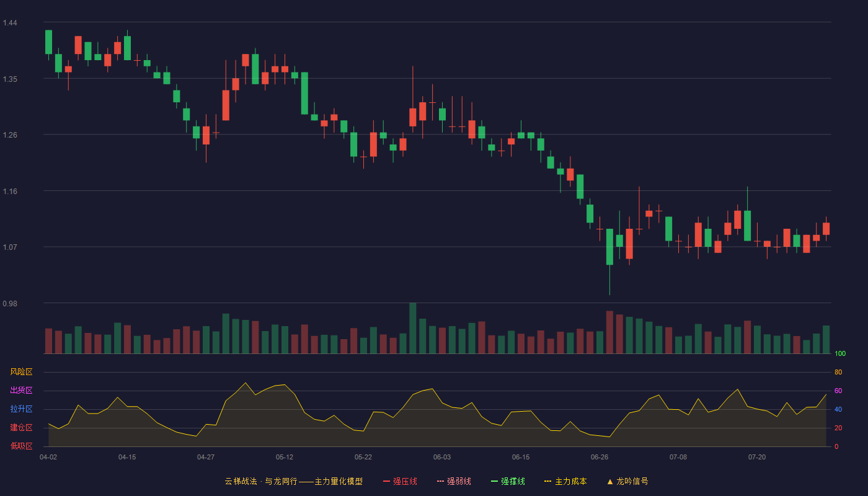Click the last red candlestick on the right
This screenshot has width=868, height=496.
click(826, 229)
